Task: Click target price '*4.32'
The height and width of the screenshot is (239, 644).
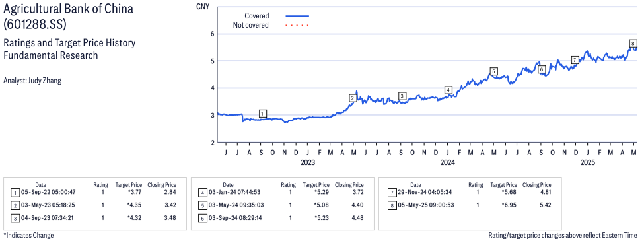Action: pos(134,218)
